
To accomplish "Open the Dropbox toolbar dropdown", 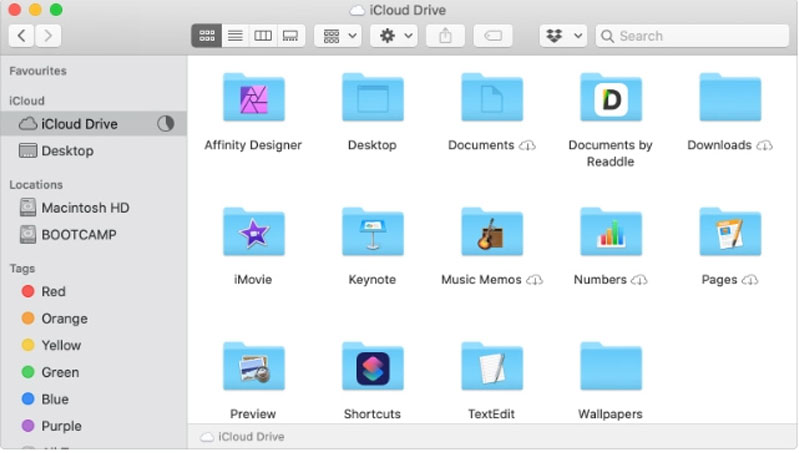I will (563, 36).
